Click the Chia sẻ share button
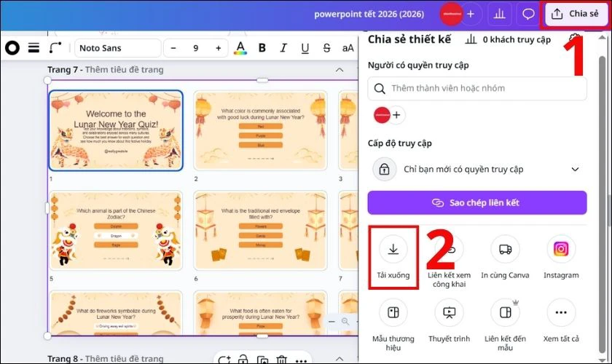 point(576,14)
